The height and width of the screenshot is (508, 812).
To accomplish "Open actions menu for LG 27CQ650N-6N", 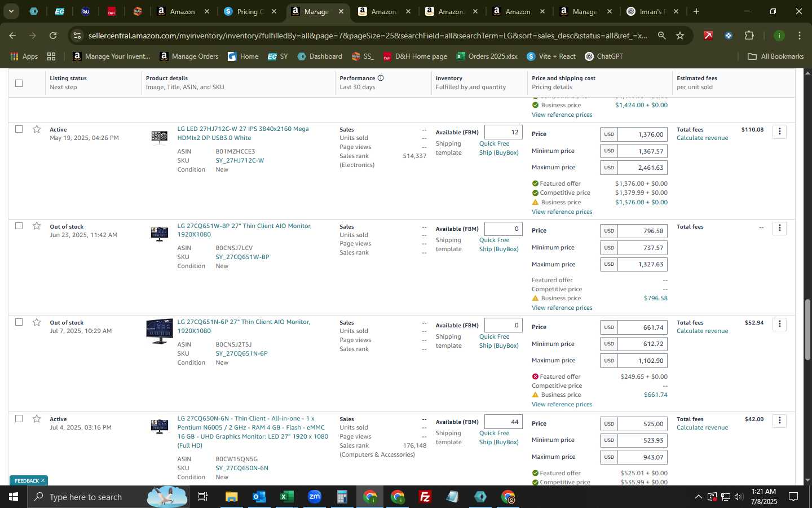I will click(779, 421).
